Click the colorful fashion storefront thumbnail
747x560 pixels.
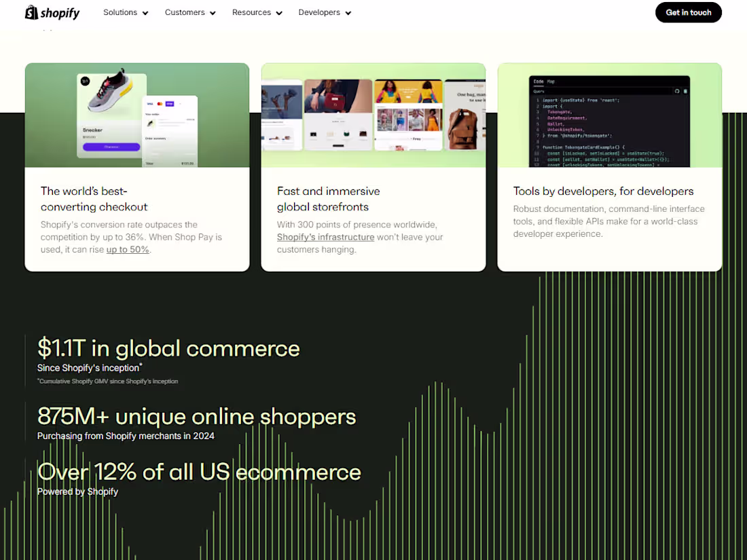pos(408,115)
